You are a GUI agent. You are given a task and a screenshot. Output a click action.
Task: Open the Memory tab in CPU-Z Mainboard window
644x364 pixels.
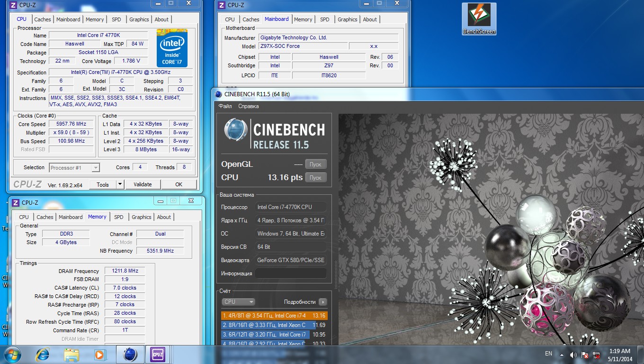[x=303, y=19]
